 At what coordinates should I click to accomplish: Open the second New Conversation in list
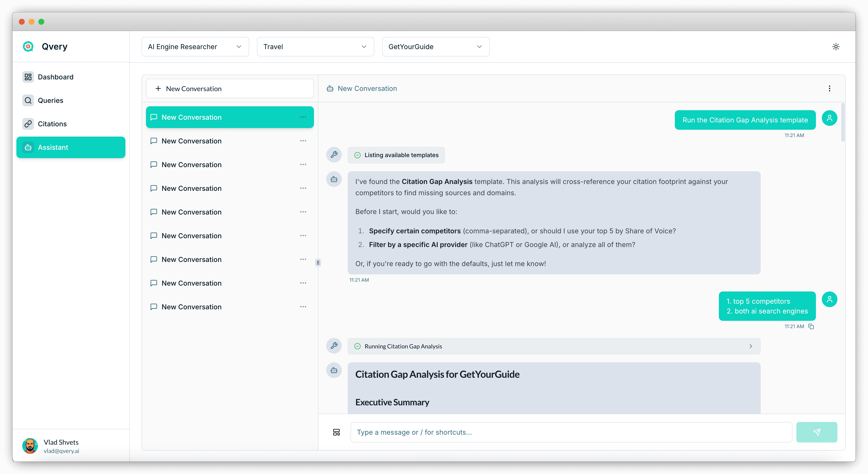(229, 141)
